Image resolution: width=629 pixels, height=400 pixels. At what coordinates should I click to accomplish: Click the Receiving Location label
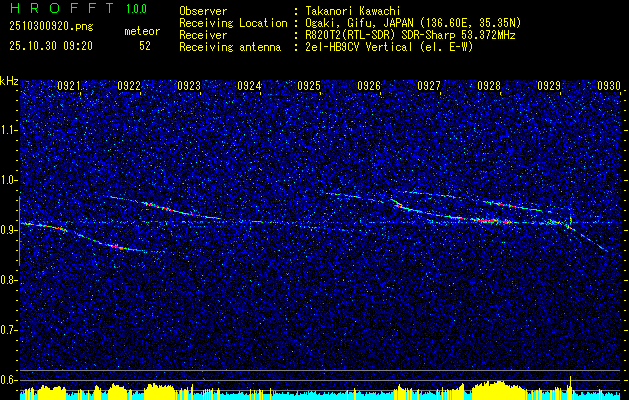[x=233, y=23]
